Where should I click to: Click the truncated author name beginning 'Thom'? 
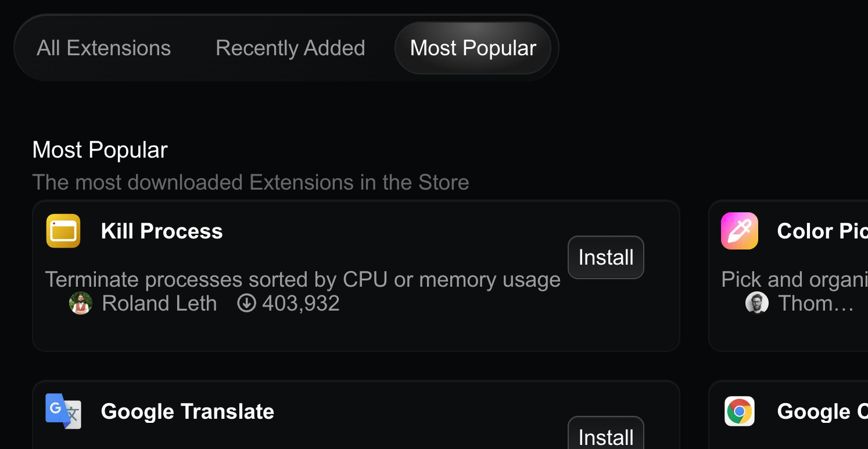tap(815, 304)
